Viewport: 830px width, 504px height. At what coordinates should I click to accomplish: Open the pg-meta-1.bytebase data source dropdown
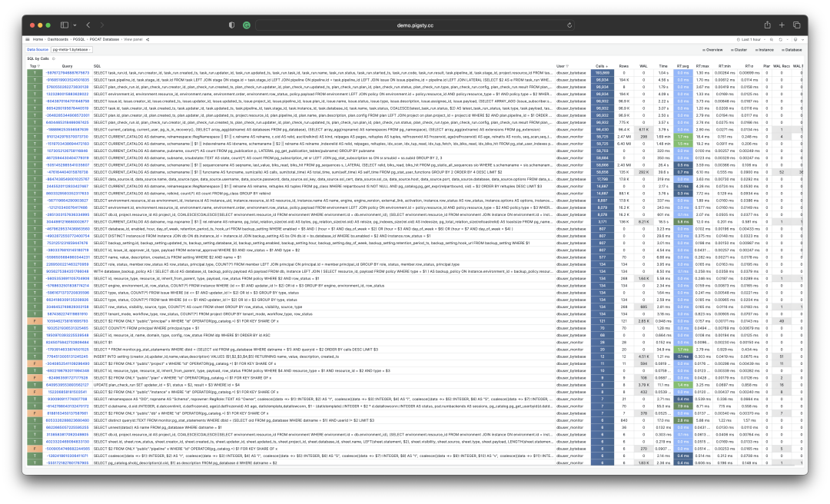click(72, 49)
